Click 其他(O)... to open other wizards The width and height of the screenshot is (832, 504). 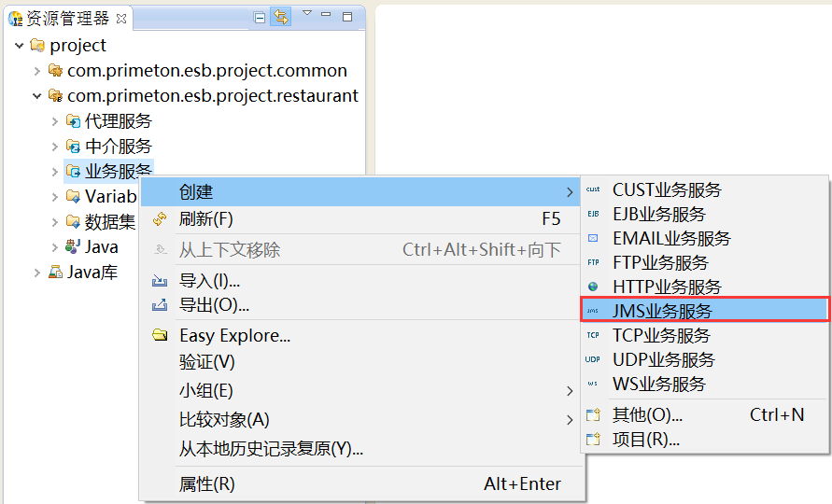[x=647, y=415]
